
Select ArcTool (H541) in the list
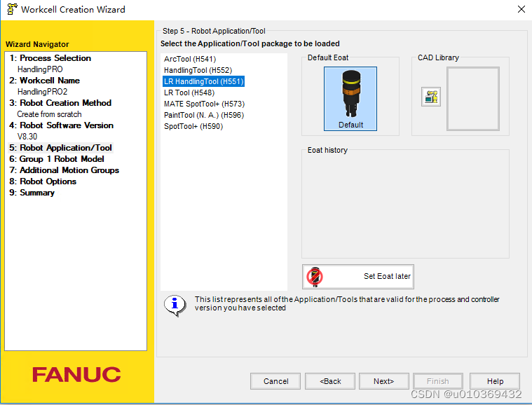tap(190, 59)
